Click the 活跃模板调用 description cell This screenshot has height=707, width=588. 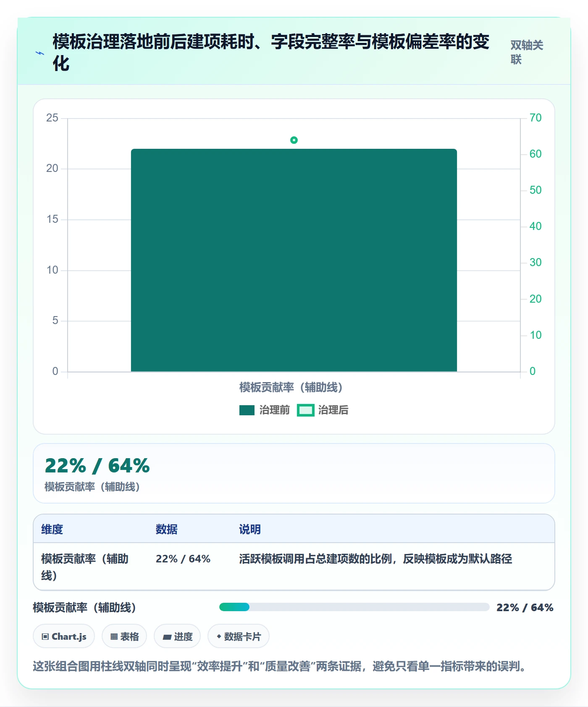click(375, 559)
